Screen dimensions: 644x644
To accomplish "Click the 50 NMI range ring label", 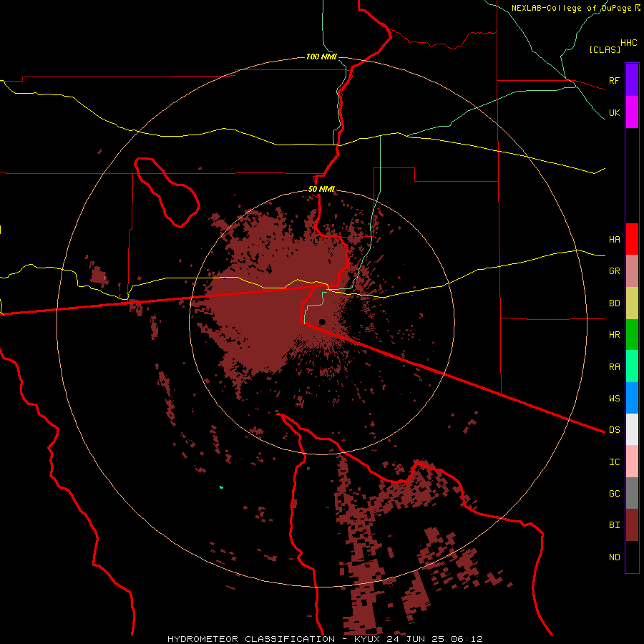I will (321, 190).
